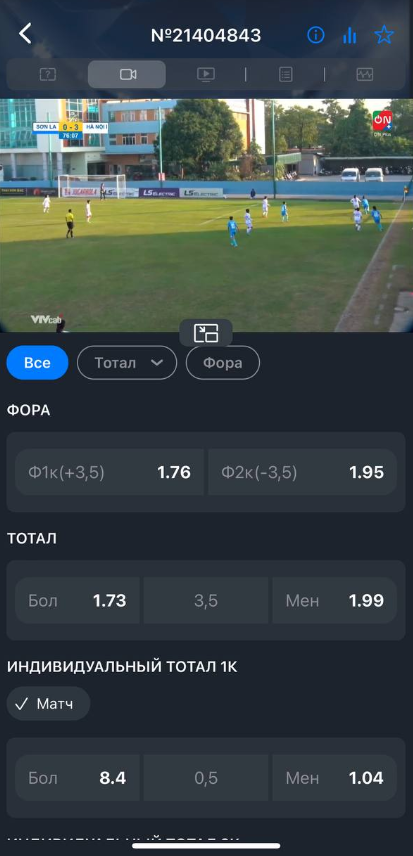The height and width of the screenshot is (856, 413).
Task: Bet on Ф1к(+3,5) at 1.76
Action: point(110,472)
